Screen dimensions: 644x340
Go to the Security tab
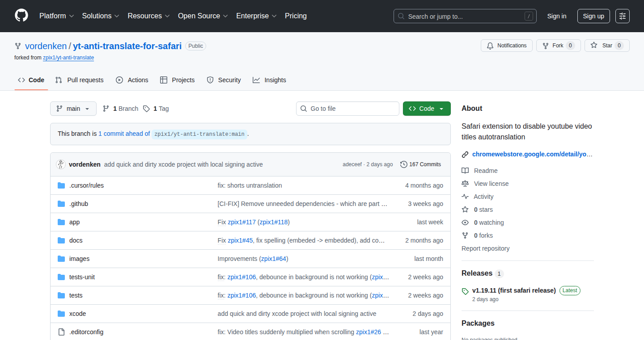(x=224, y=80)
